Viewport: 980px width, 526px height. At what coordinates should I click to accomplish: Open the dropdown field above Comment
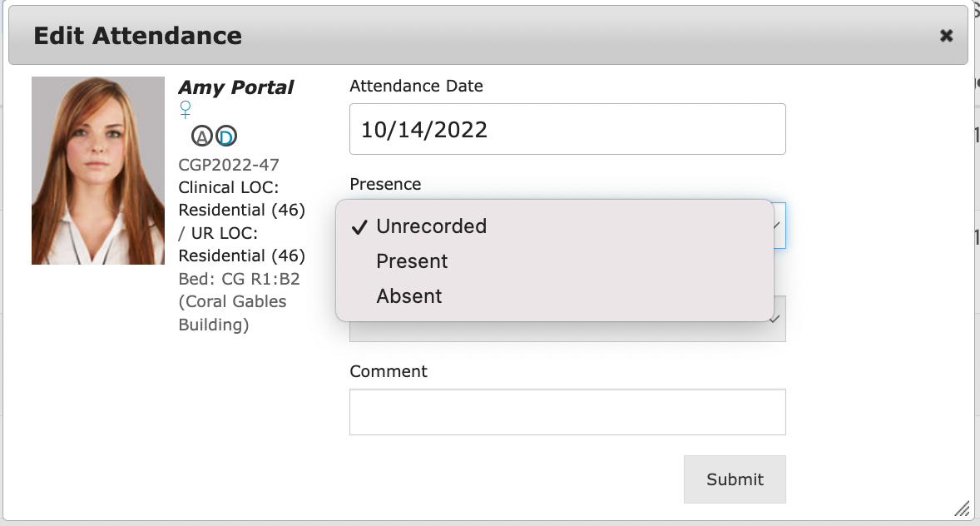tap(778, 320)
